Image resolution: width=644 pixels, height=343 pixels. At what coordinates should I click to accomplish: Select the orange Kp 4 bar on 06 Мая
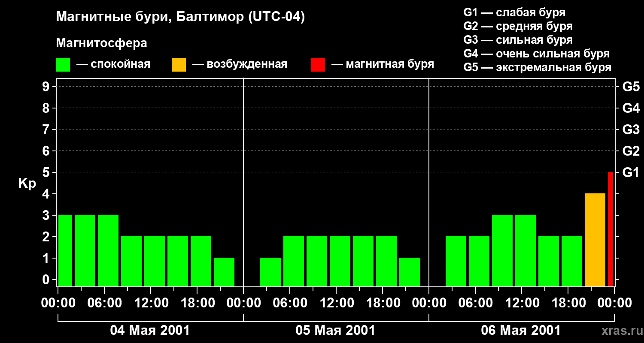(595, 240)
